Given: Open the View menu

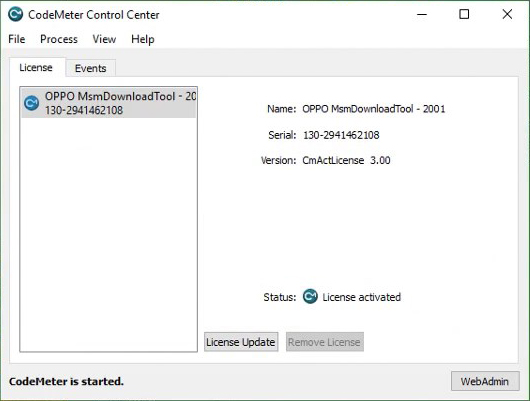Looking at the screenshot, I should [x=104, y=39].
